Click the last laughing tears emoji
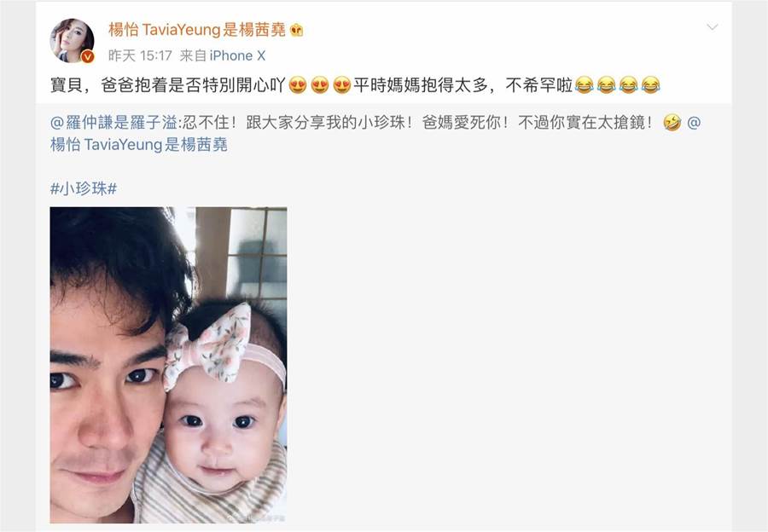This screenshot has width=768, height=532. click(x=650, y=85)
